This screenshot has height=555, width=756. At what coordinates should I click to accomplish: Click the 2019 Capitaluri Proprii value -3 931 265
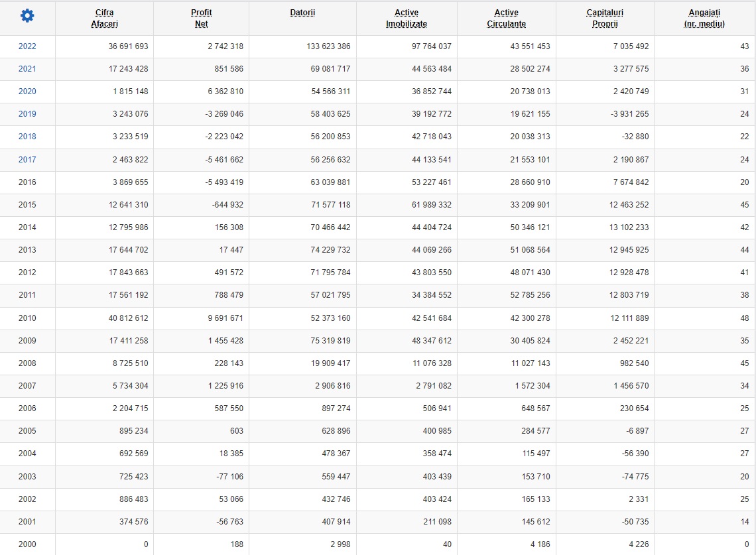629,114
